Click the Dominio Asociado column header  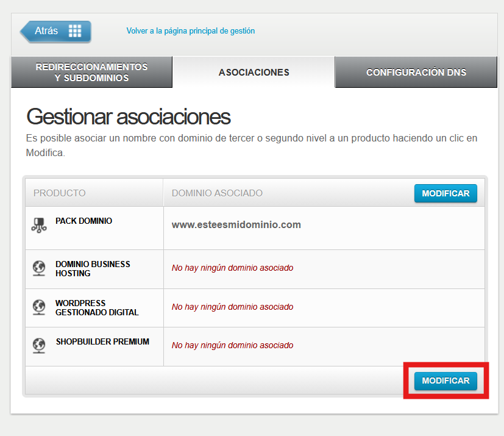tap(217, 193)
